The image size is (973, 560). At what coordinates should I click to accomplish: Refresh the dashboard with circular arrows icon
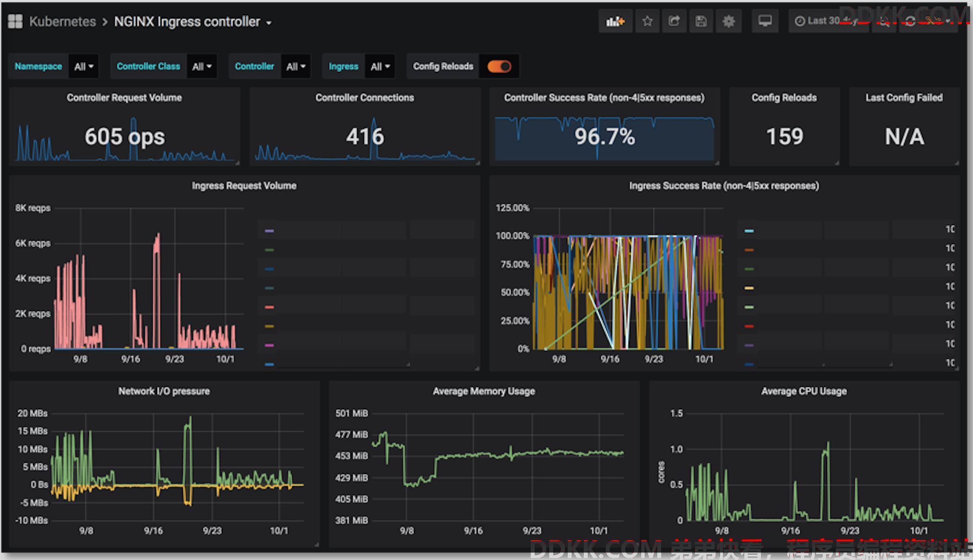point(911,21)
